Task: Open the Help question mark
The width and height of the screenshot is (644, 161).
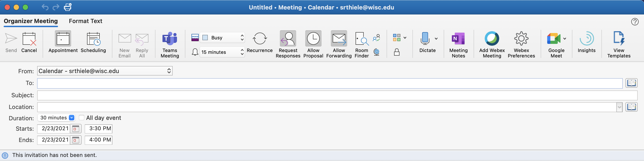Action: pyautogui.click(x=634, y=22)
